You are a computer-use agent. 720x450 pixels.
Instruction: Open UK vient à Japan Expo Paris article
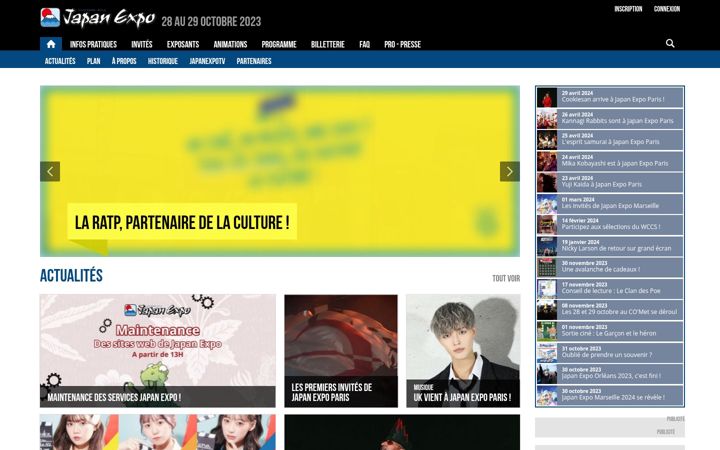click(x=463, y=351)
